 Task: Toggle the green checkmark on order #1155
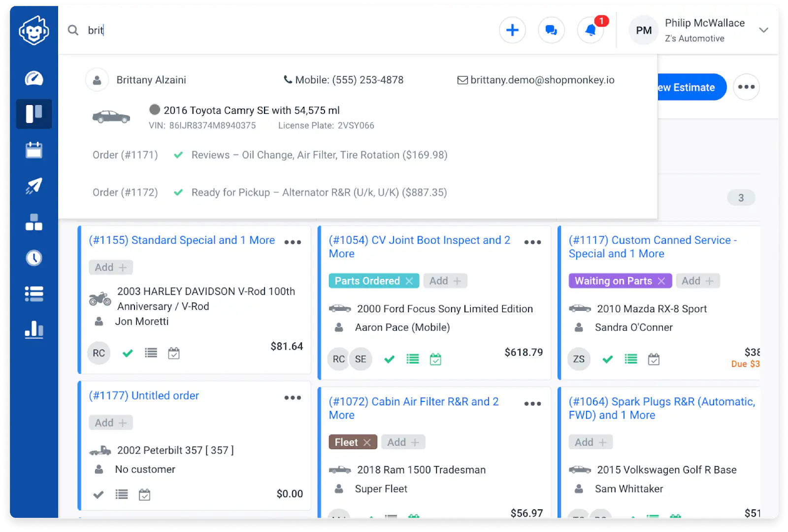coord(128,353)
